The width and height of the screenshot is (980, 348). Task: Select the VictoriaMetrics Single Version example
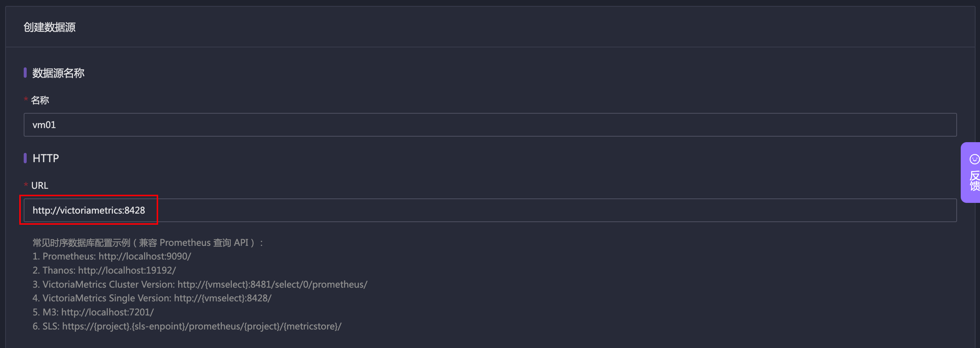click(x=152, y=298)
